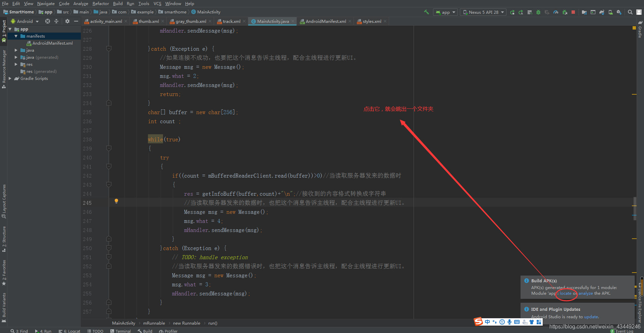
Task: Open the Logcat tool window
Action: click(x=69, y=331)
